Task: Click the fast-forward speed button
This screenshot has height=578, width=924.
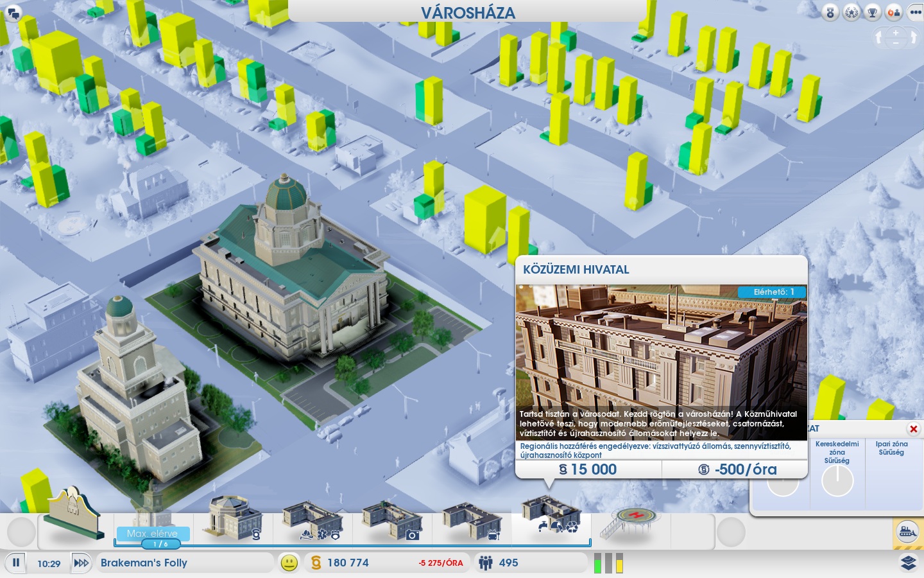Action: click(81, 563)
